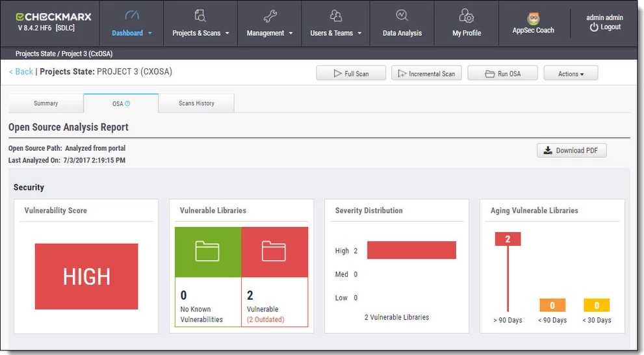Open the Data Analysis menu label

coord(402,33)
